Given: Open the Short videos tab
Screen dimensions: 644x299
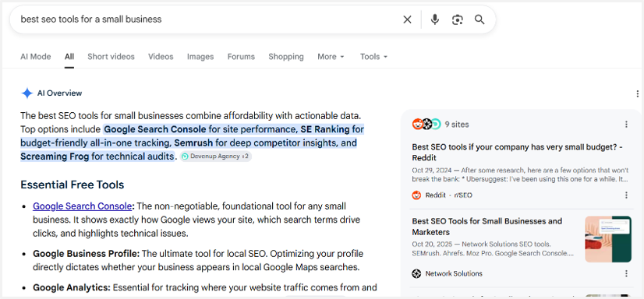Looking at the screenshot, I should tap(111, 57).
